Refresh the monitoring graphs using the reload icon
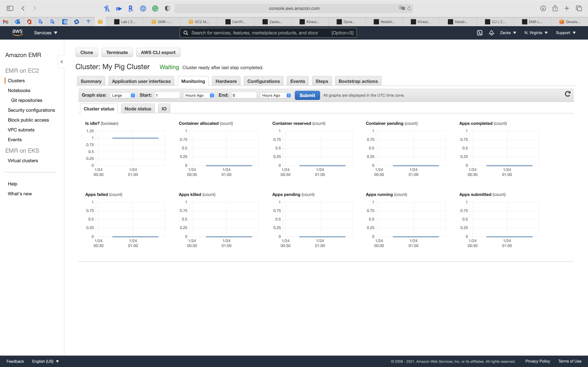The width and height of the screenshot is (588, 367). pyautogui.click(x=567, y=94)
